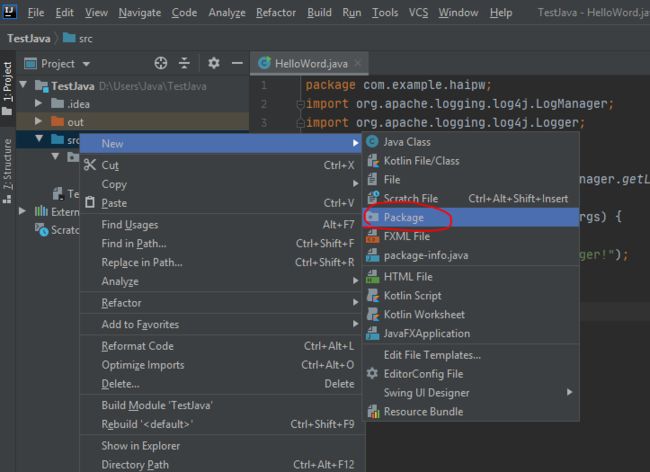The height and width of the screenshot is (472, 650).
Task: Collapse the src folder
Action: point(39,138)
